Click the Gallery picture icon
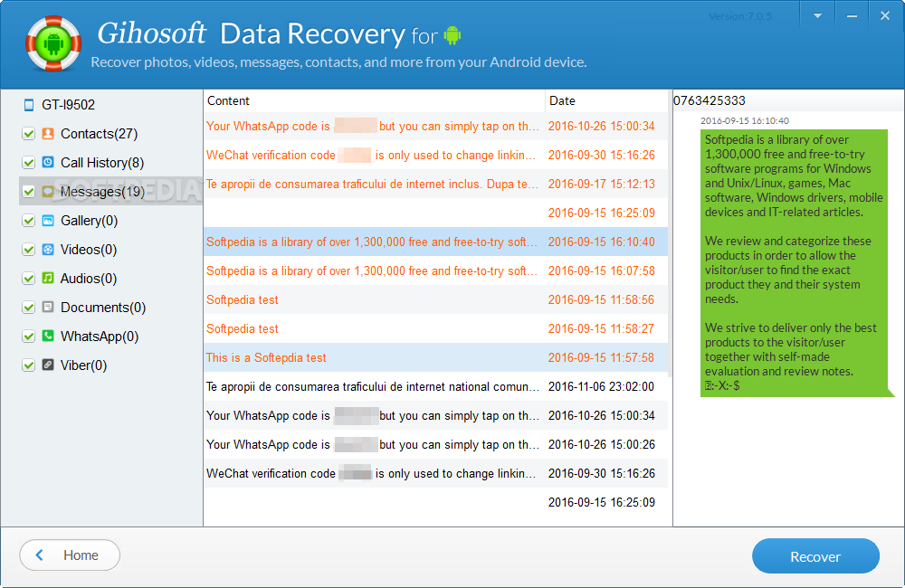Viewport: 905px width, 588px height. (49, 221)
